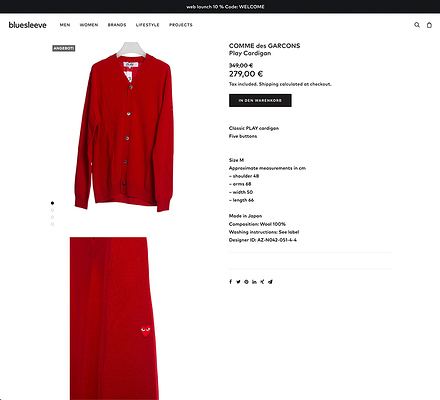This screenshot has height=400, width=440.
Task: Share product on Twitter
Action: pos(238,282)
